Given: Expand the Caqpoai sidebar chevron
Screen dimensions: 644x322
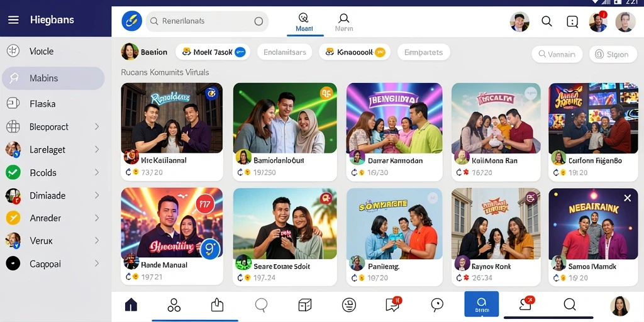Looking at the screenshot, I should [x=97, y=264].
